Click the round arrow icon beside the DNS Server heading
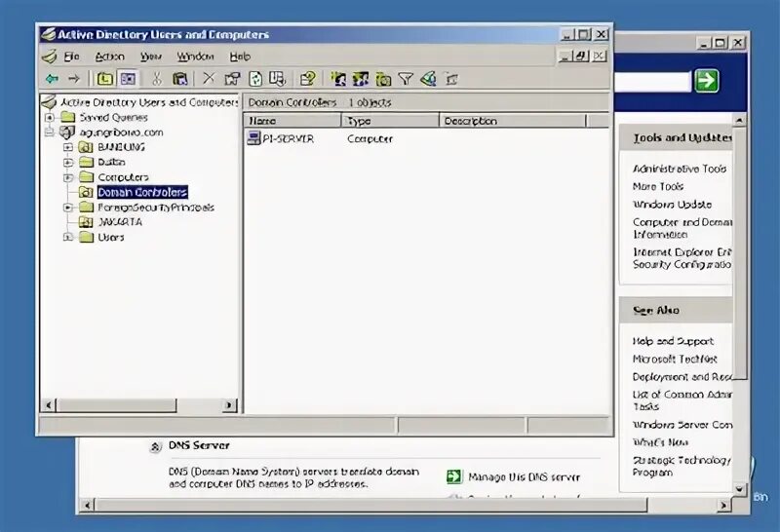The height and width of the screenshot is (532, 780). click(156, 447)
